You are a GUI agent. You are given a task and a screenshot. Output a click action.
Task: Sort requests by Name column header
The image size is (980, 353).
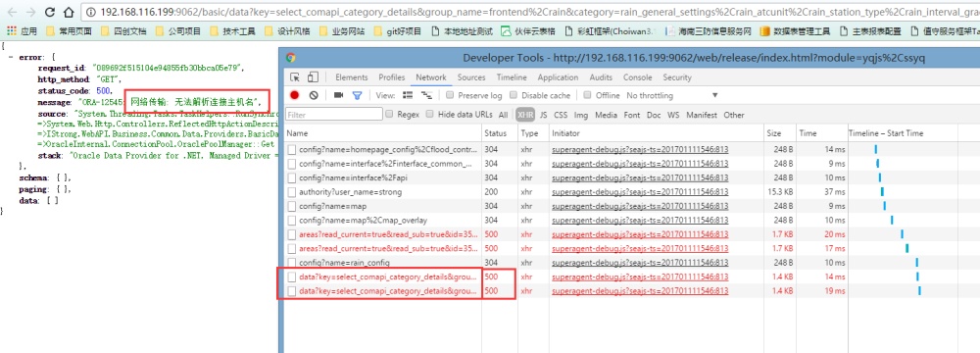click(383, 133)
